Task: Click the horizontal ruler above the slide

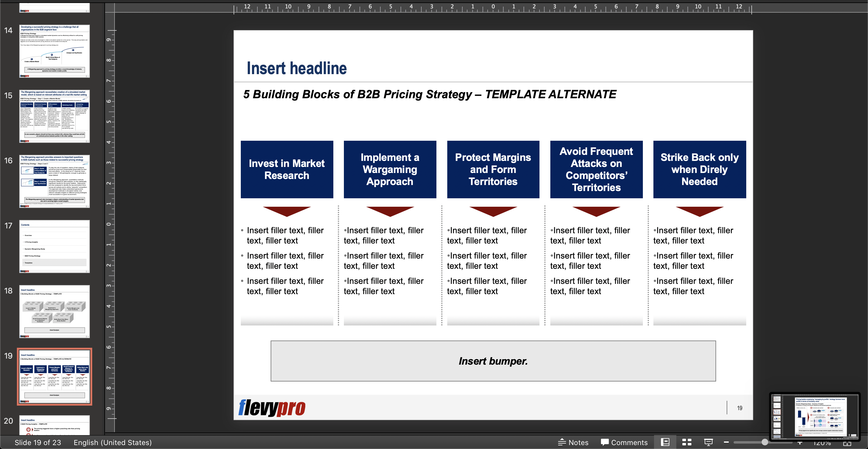Action: (493, 8)
